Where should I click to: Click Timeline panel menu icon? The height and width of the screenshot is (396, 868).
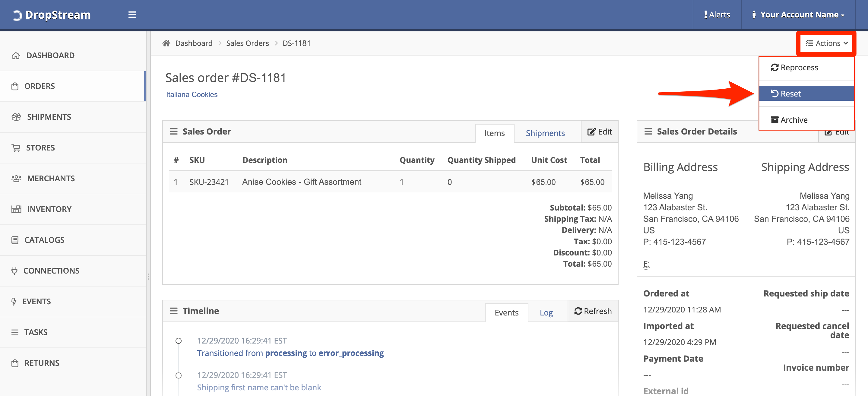(173, 311)
